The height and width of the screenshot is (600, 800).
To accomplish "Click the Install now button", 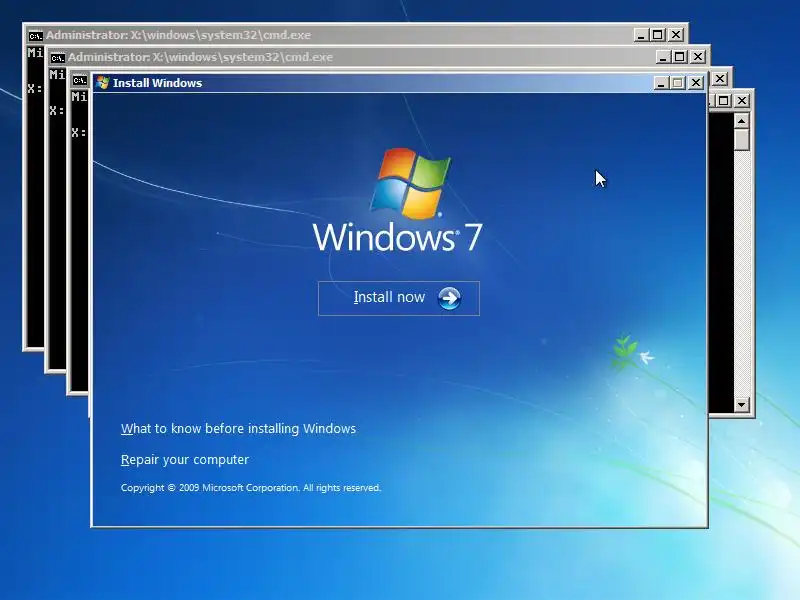I will pos(398,298).
